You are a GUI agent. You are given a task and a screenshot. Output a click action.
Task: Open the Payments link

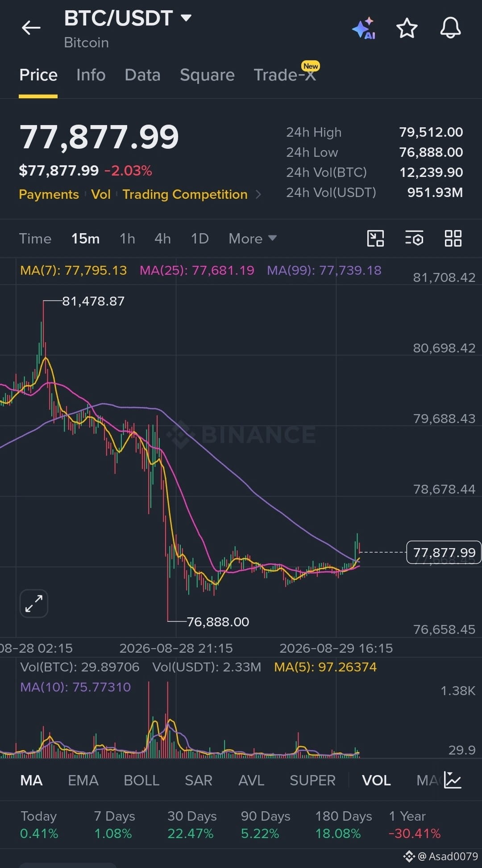[x=49, y=194]
